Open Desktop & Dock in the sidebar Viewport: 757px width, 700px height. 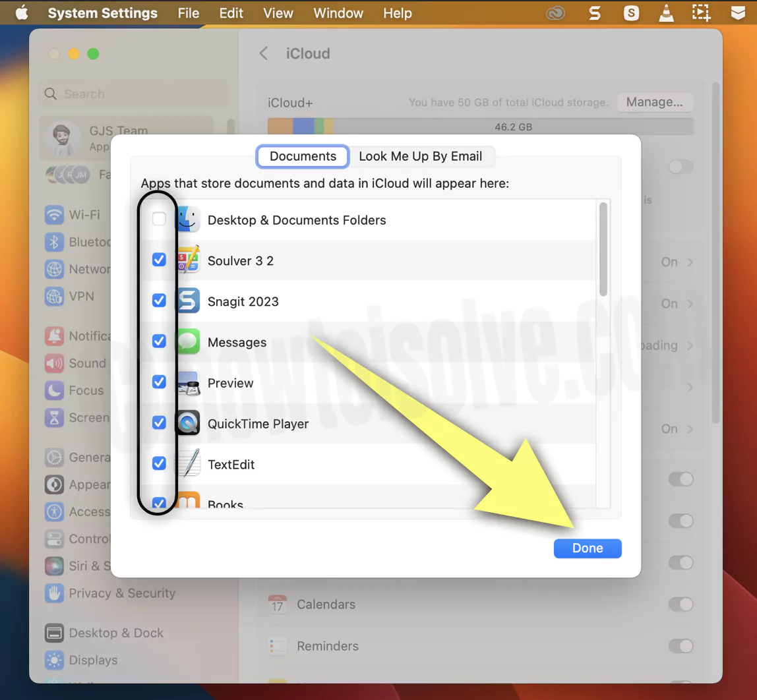[x=104, y=633]
